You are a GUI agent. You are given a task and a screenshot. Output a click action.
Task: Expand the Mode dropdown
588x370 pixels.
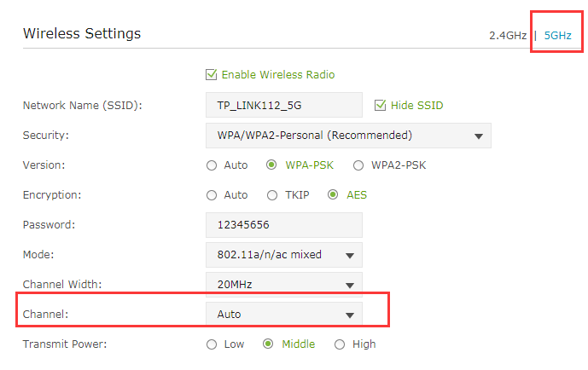[284, 255]
